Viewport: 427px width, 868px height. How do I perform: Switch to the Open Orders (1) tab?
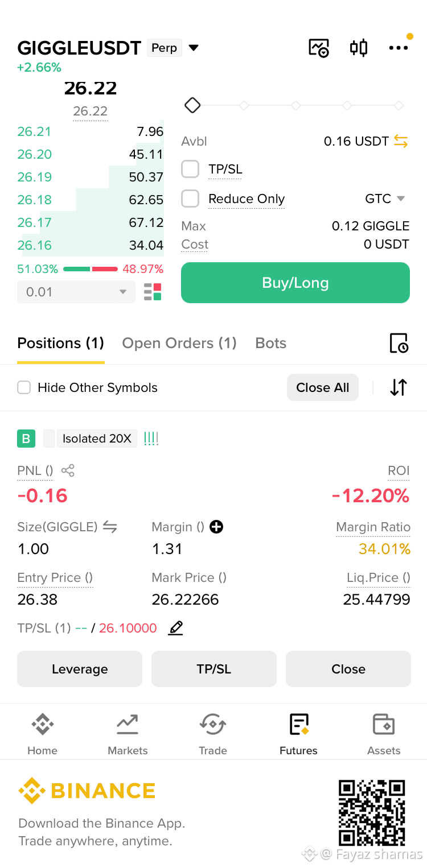(x=179, y=343)
